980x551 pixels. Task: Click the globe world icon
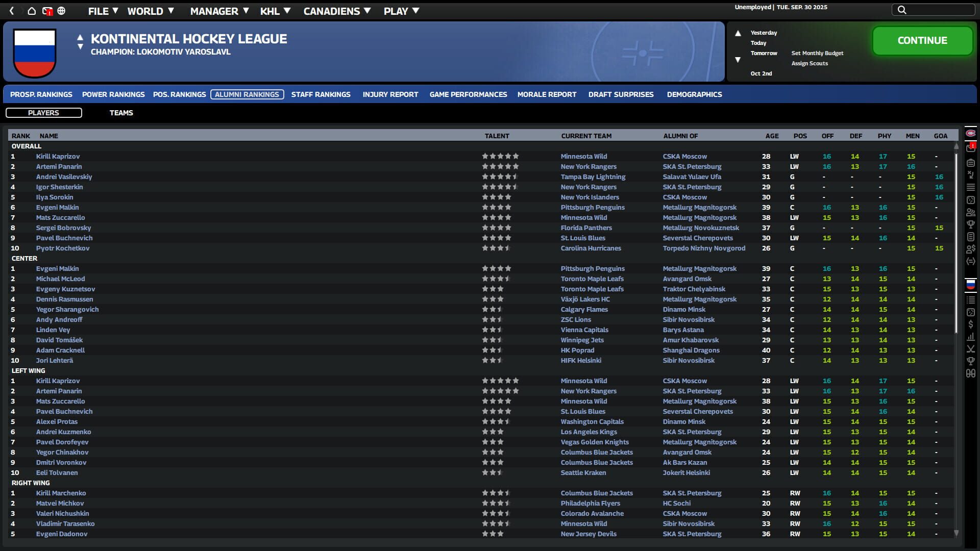coord(61,11)
